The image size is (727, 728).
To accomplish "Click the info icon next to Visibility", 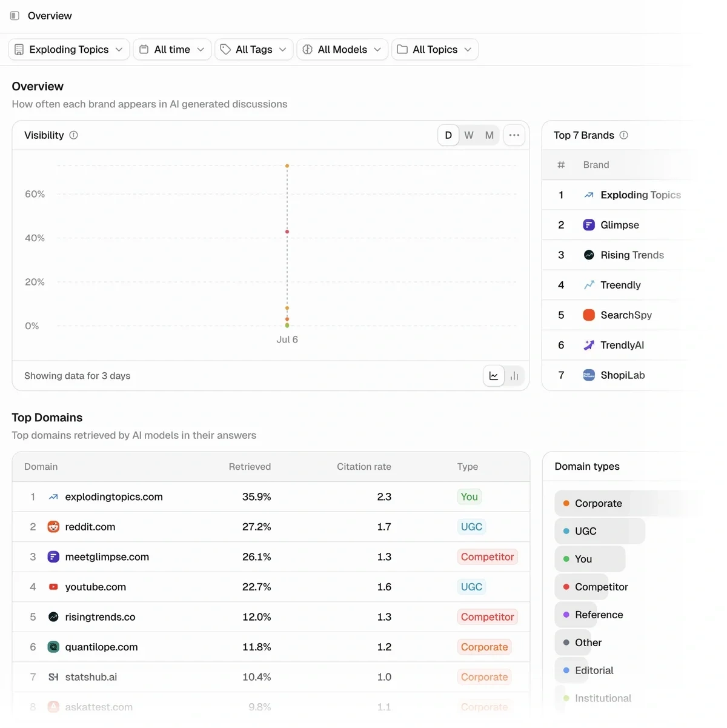I will pyautogui.click(x=74, y=135).
